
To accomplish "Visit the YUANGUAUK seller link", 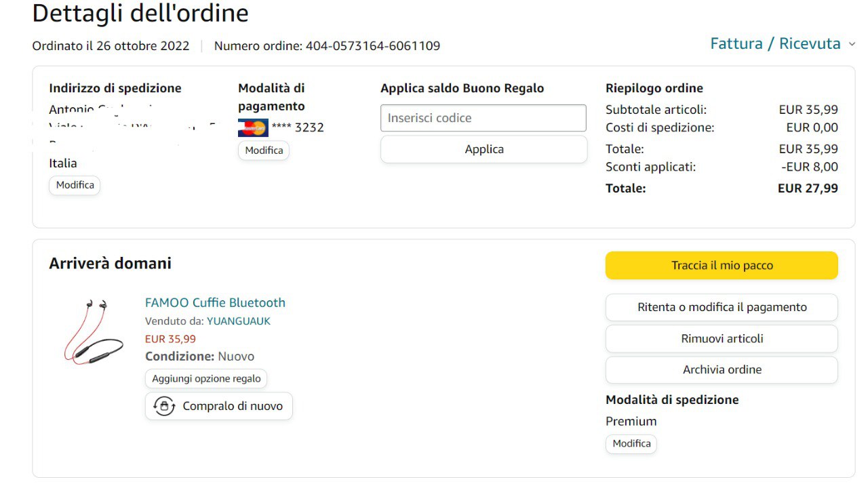I will pos(238,321).
